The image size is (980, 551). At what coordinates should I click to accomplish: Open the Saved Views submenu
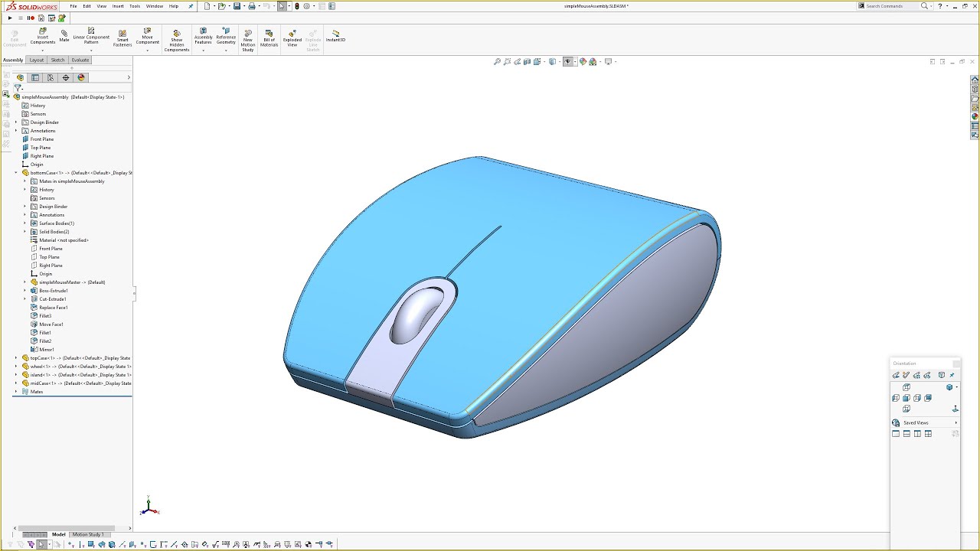(x=955, y=422)
